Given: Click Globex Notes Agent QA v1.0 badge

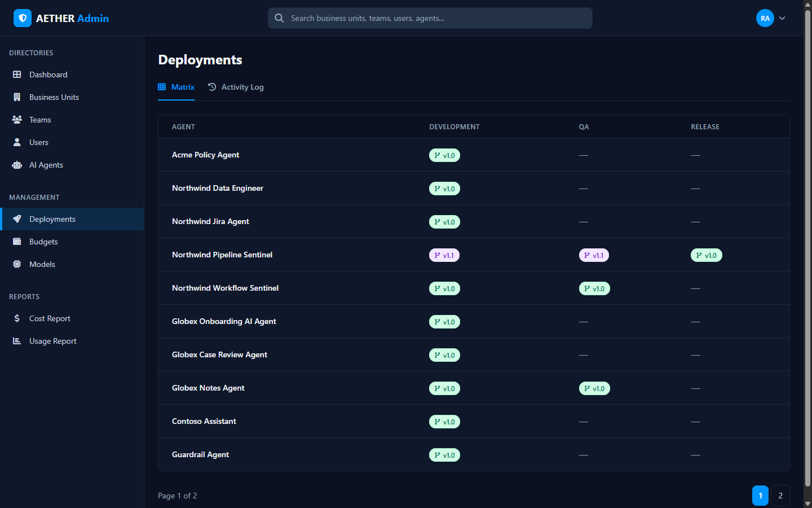Looking at the screenshot, I should [x=594, y=388].
